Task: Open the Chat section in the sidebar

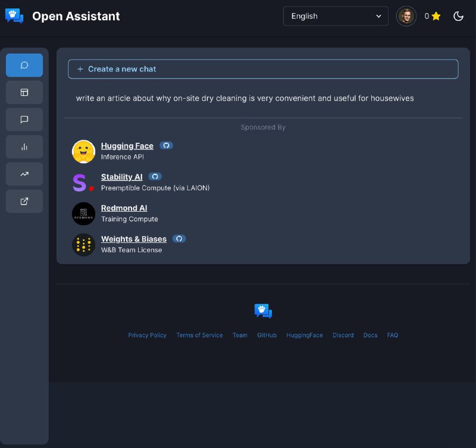Action: tap(24, 65)
